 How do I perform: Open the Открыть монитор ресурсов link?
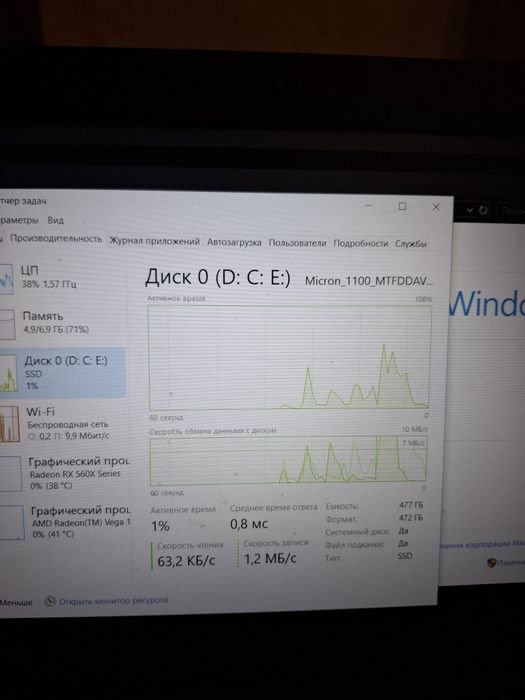pos(114,601)
